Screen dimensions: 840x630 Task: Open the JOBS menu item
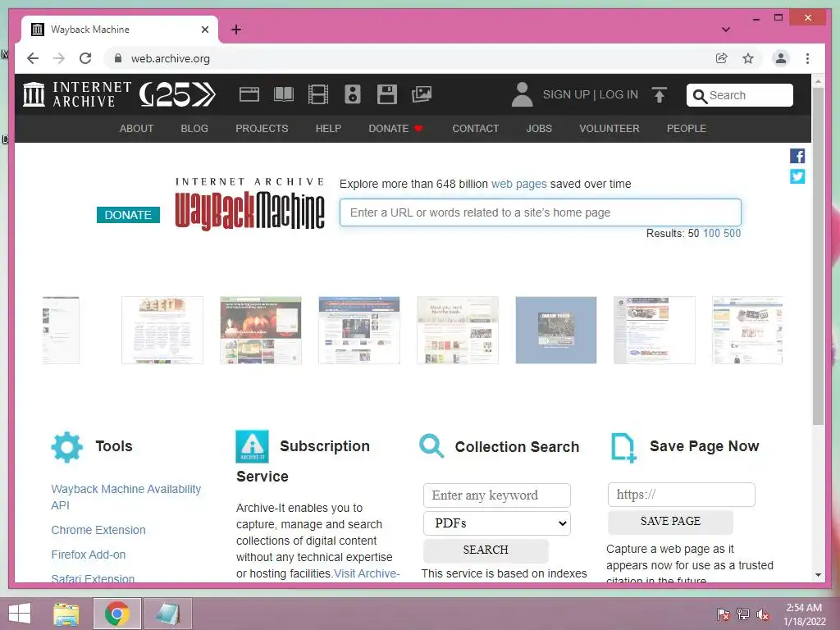point(539,129)
